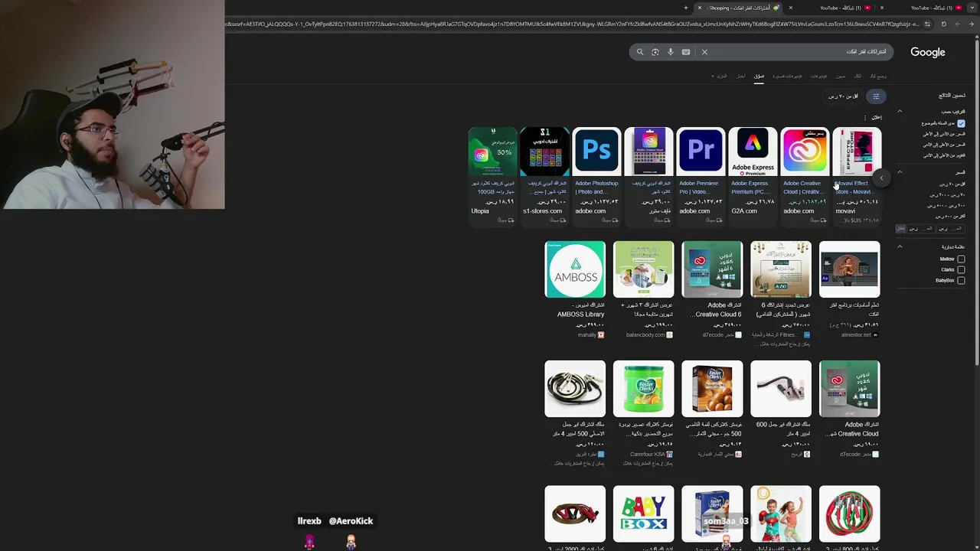Check the Mellow brand checkbox
980x551 pixels.
click(x=961, y=259)
